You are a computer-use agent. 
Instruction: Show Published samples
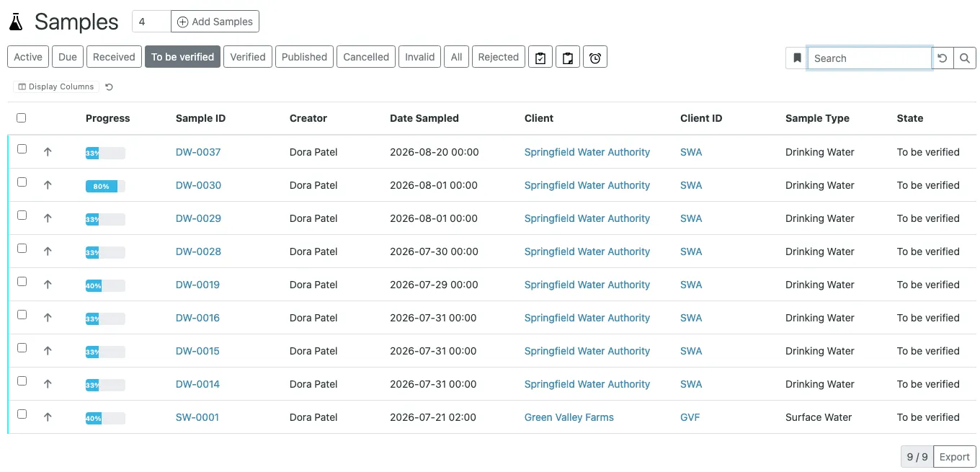coord(304,57)
